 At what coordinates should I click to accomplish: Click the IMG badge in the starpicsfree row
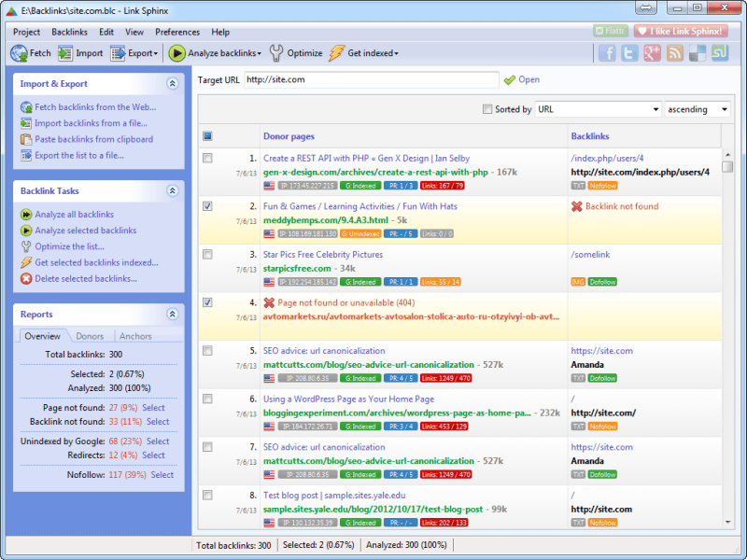pos(578,282)
